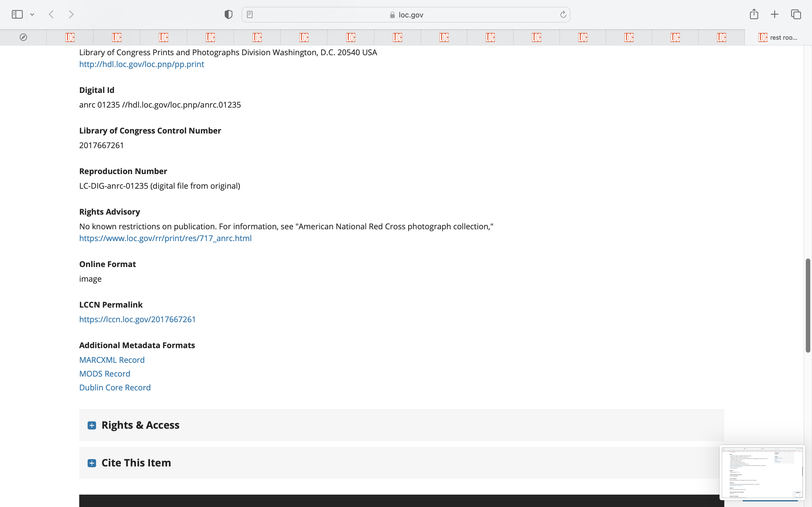The image size is (812, 507).
Task: Open the MARCXML Record link
Action: point(112,360)
